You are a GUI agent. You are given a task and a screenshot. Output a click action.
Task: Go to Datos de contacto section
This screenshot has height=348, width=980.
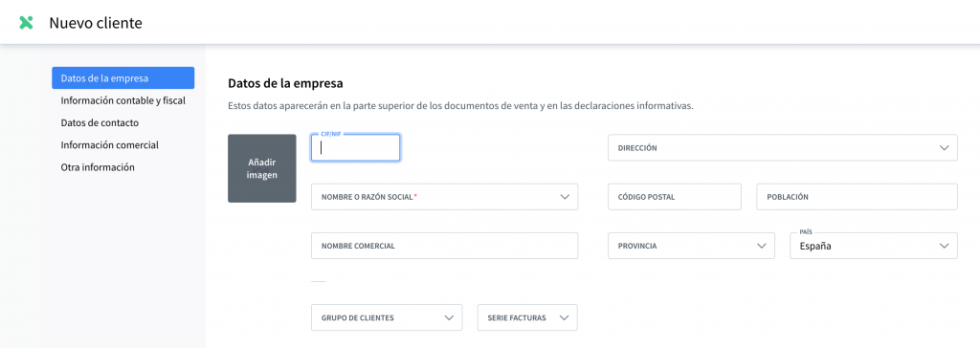click(x=100, y=122)
